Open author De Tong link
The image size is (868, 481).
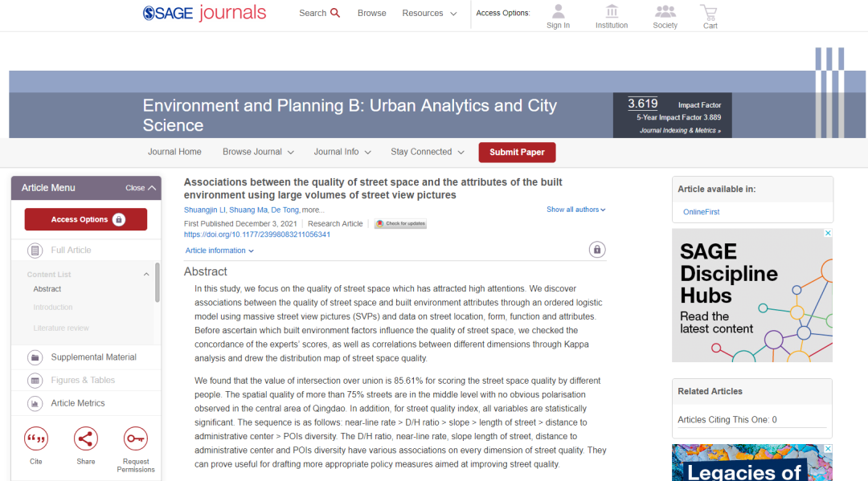(285, 210)
